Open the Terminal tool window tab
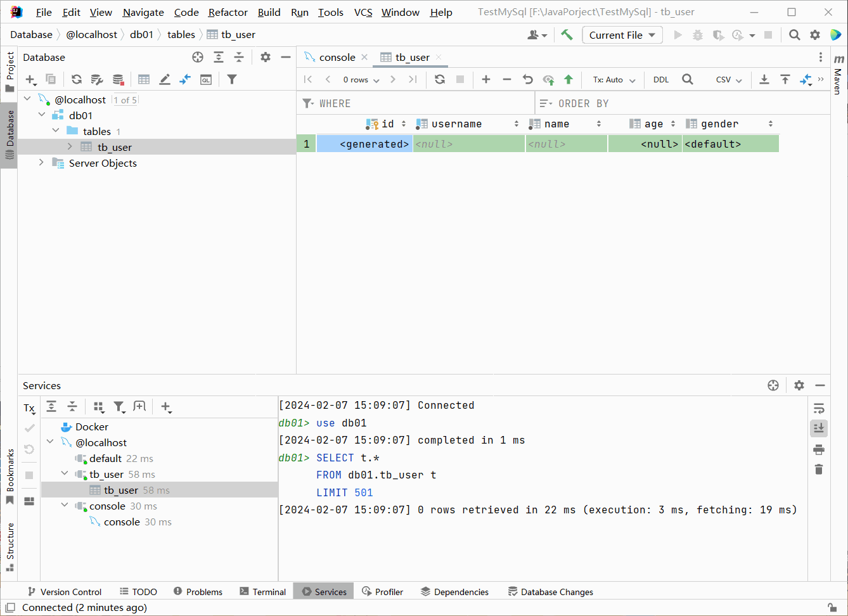Viewport: 848px width, 616px height. (262, 591)
